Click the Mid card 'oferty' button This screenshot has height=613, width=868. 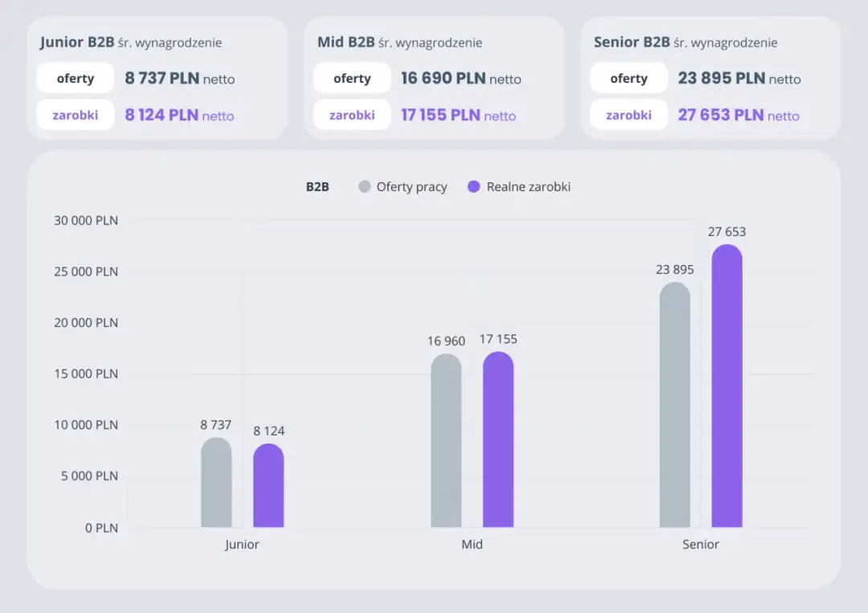352,78
